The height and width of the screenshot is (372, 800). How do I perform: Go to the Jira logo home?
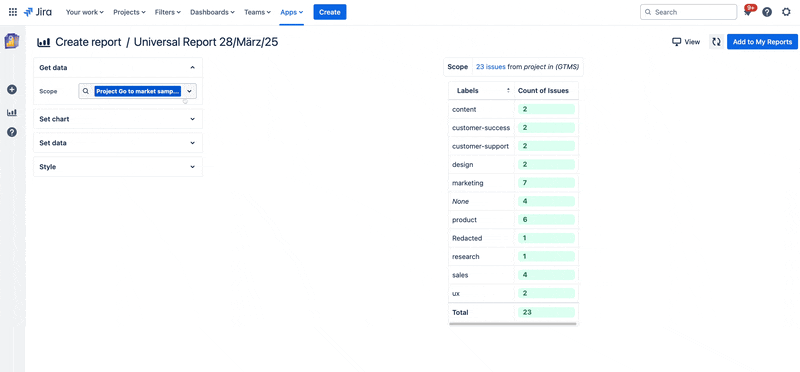pos(37,12)
